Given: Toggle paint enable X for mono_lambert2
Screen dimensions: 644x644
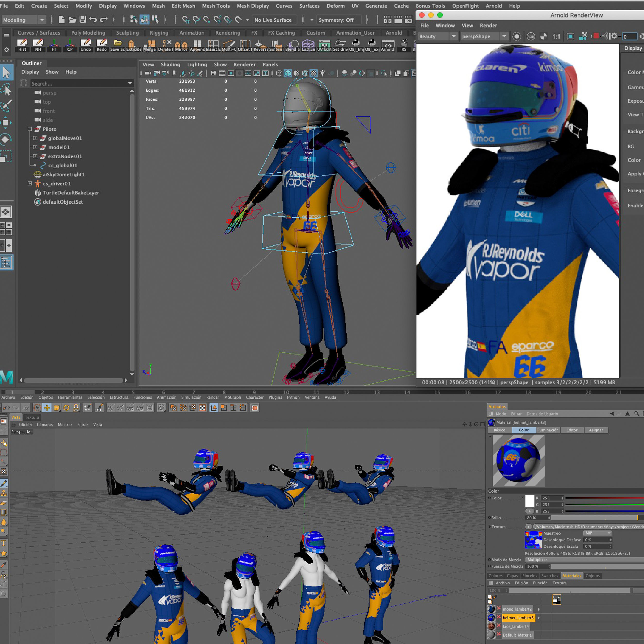Looking at the screenshot, I should 499,608.
